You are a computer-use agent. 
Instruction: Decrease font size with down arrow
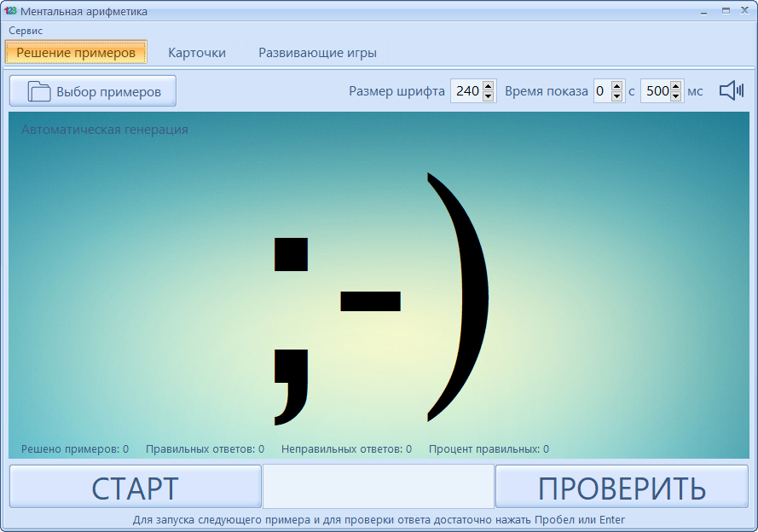488,96
